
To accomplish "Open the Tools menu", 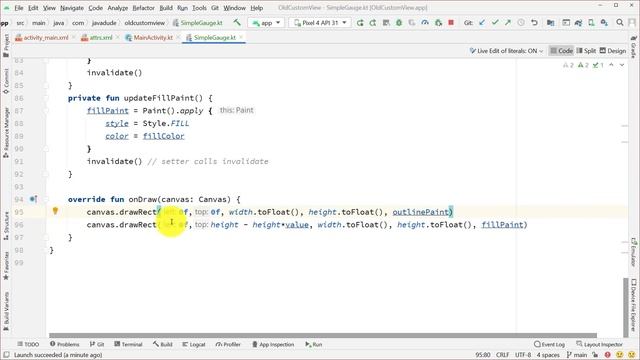I will [x=199, y=8].
